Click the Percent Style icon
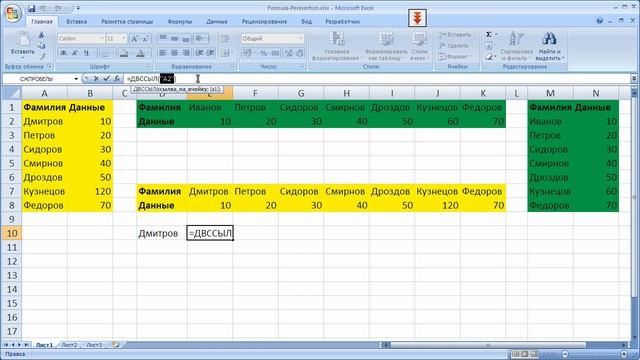 click(x=264, y=53)
